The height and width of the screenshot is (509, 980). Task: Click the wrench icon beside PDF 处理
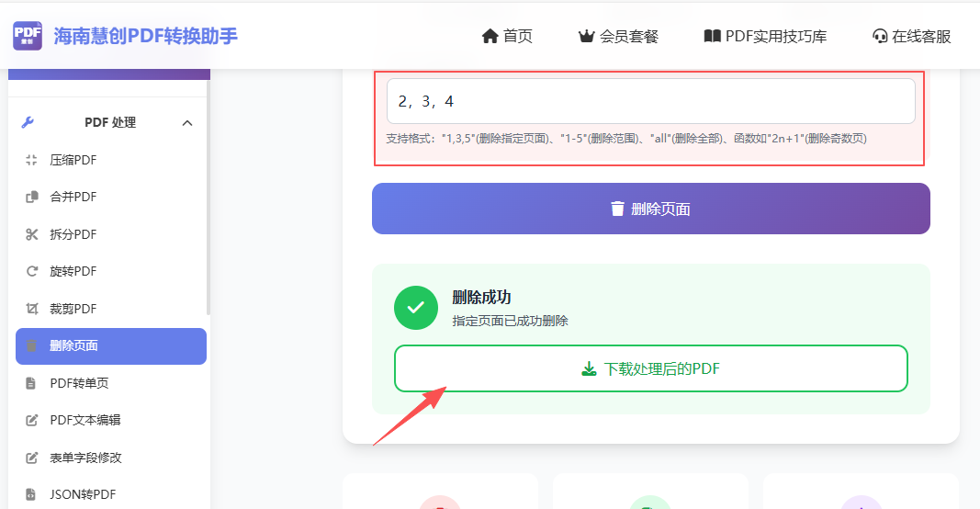coord(28,122)
